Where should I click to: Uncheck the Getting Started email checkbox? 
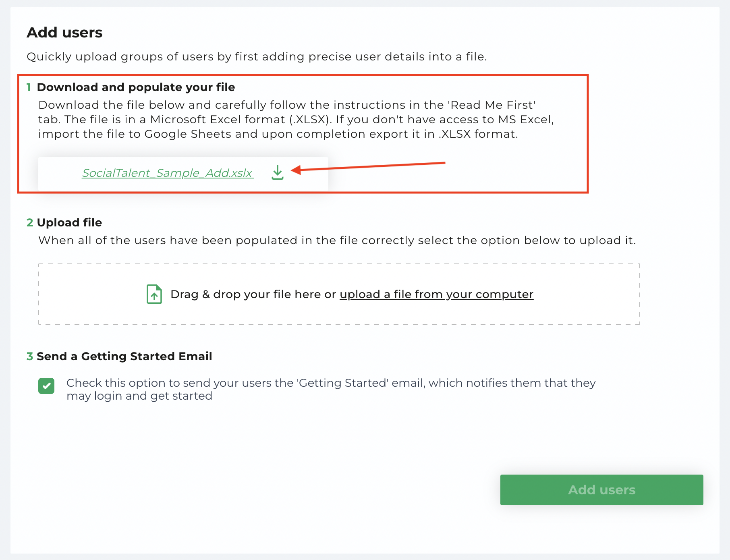(x=46, y=386)
